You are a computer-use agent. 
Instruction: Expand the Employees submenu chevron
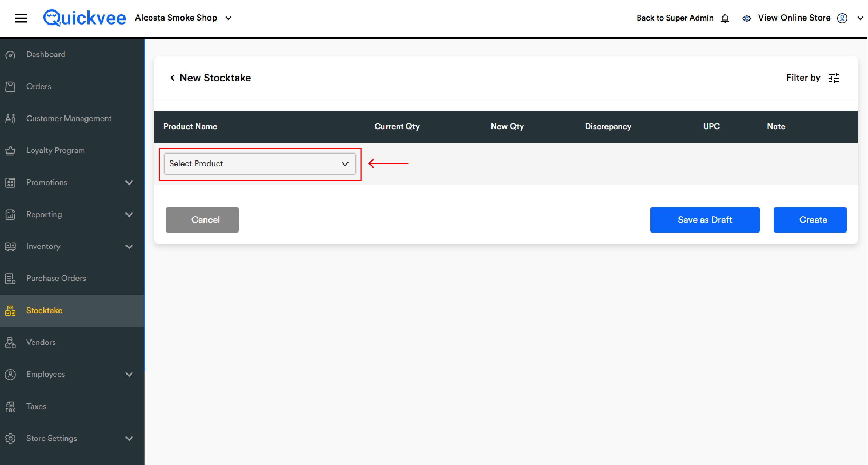click(129, 375)
